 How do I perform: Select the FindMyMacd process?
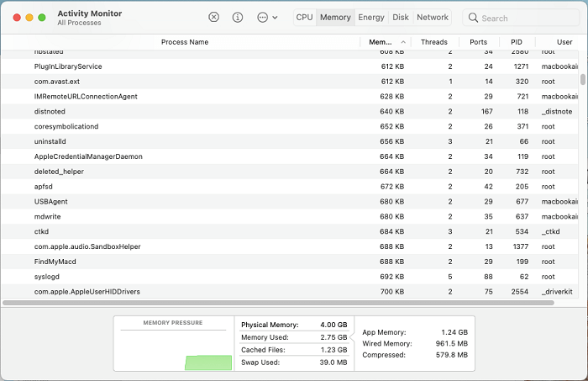click(x=290, y=262)
